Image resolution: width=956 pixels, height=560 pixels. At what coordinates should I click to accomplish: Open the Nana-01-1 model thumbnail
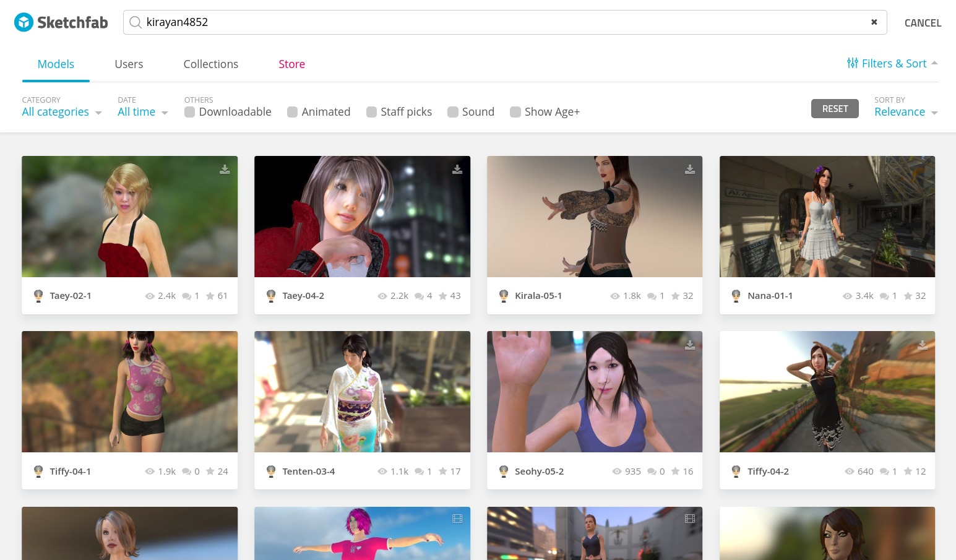[x=827, y=217]
